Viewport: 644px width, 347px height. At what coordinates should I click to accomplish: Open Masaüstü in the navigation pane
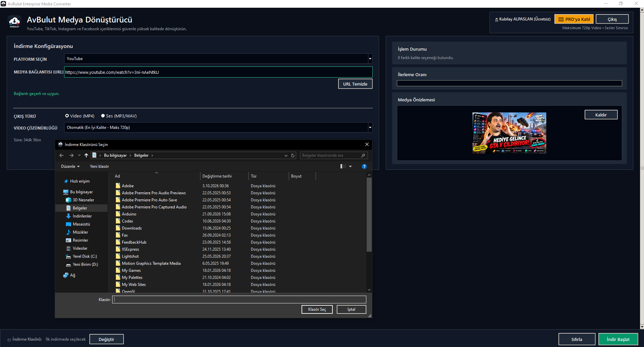[x=81, y=224]
